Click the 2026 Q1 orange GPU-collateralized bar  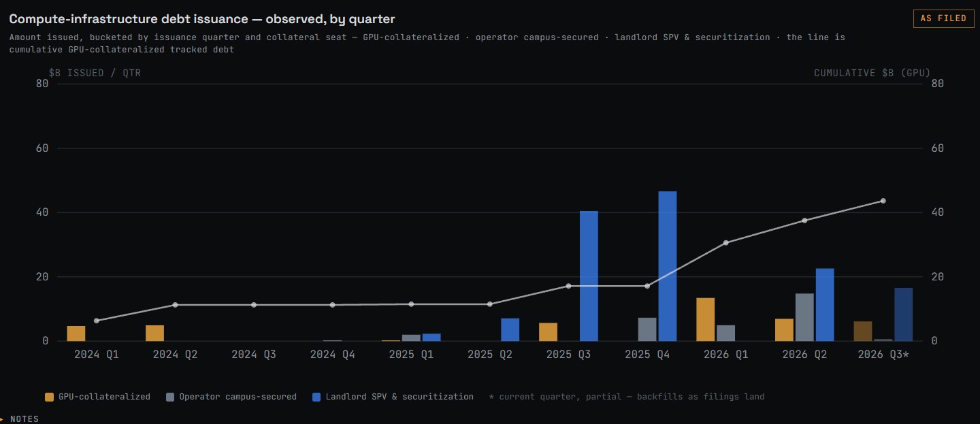[x=706, y=319]
